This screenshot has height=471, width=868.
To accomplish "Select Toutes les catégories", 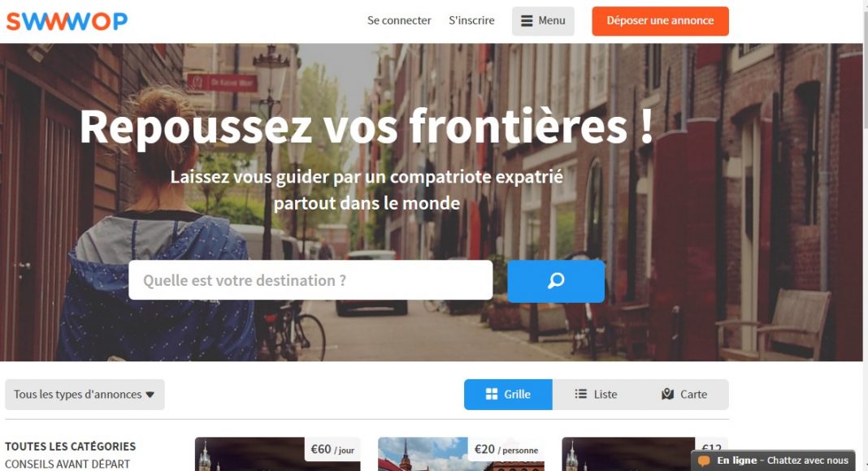I will (x=71, y=446).
